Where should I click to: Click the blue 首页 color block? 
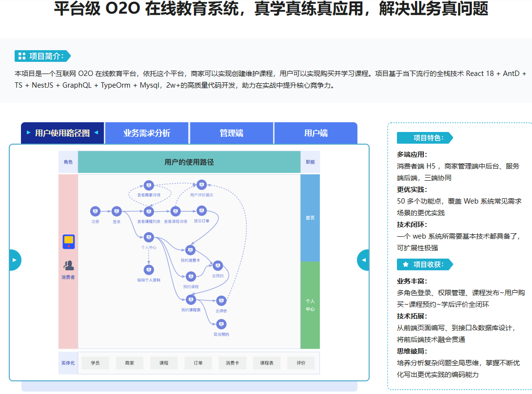click(310, 218)
